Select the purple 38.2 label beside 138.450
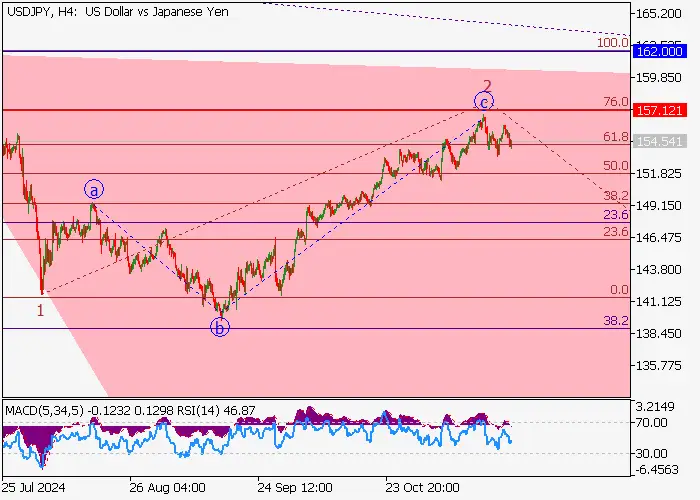This screenshot has height=500, width=700. pos(616,321)
